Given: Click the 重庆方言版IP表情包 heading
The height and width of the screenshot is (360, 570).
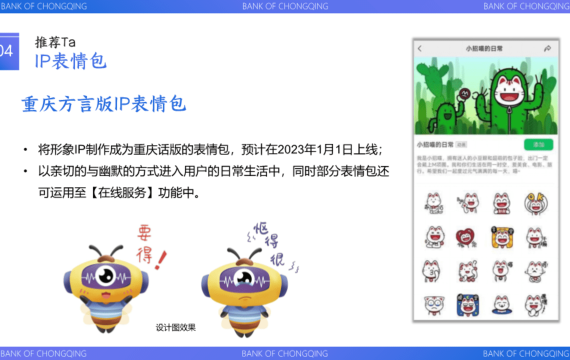Looking at the screenshot, I should click(x=104, y=104).
